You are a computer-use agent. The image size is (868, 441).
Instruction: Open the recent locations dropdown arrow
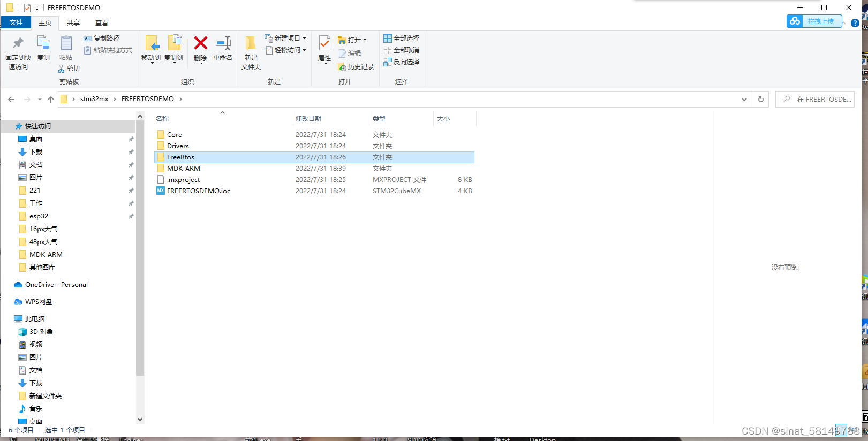coord(40,99)
